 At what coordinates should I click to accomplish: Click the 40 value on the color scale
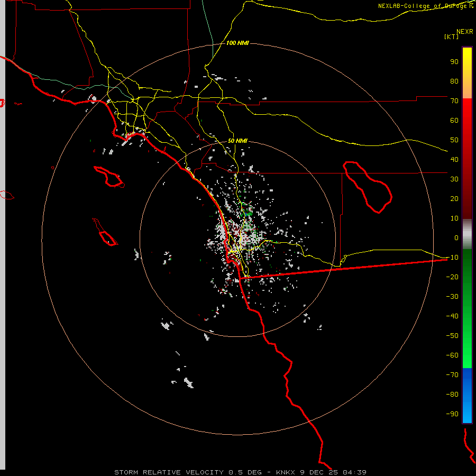(454, 159)
